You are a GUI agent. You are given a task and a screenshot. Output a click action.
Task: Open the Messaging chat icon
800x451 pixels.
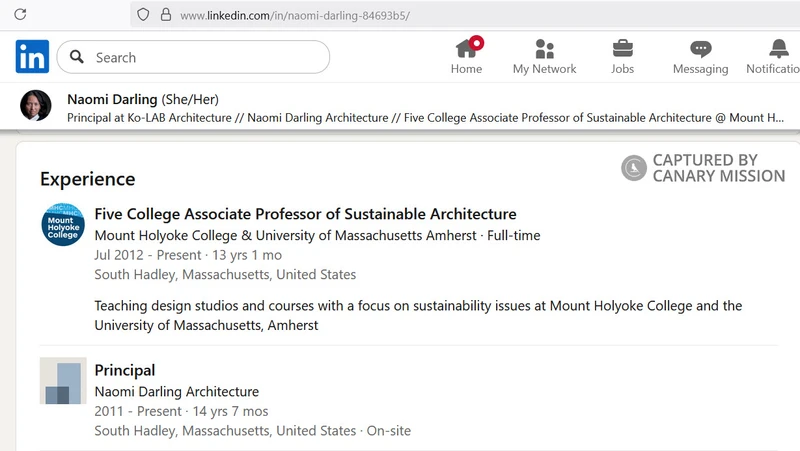[700, 48]
